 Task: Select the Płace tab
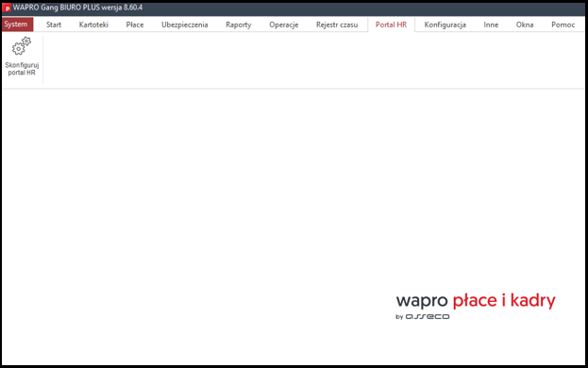pos(135,25)
